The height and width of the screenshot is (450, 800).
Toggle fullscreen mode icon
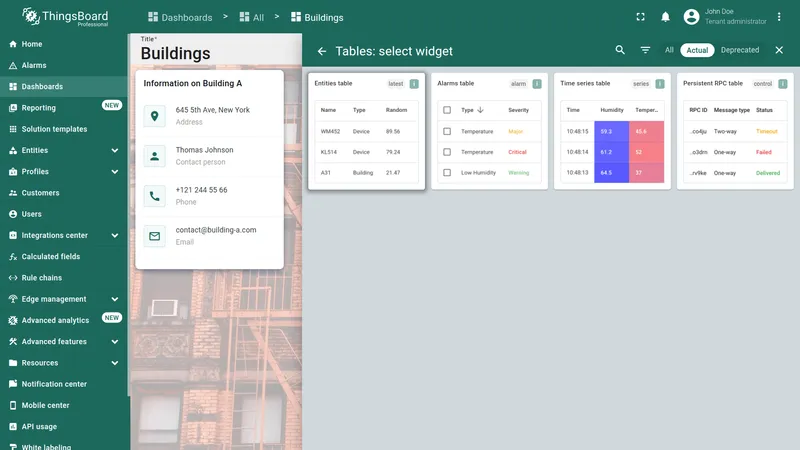point(640,17)
